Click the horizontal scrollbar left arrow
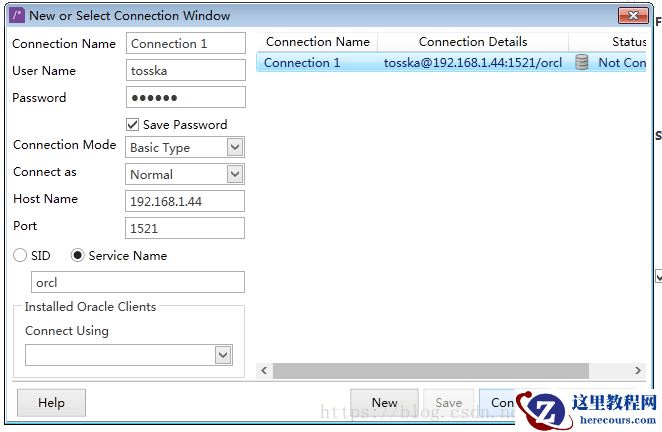This screenshot has width=662, height=432. pyautogui.click(x=264, y=371)
